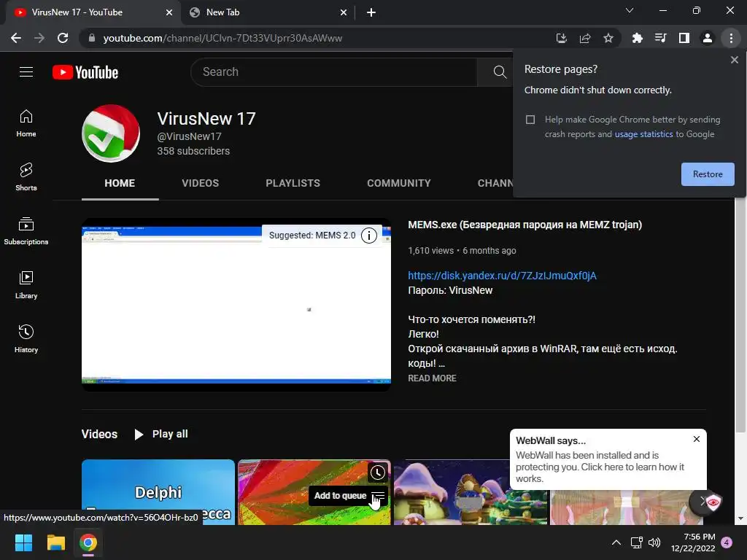Click the share this page icon

pyautogui.click(x=584, y=38)
